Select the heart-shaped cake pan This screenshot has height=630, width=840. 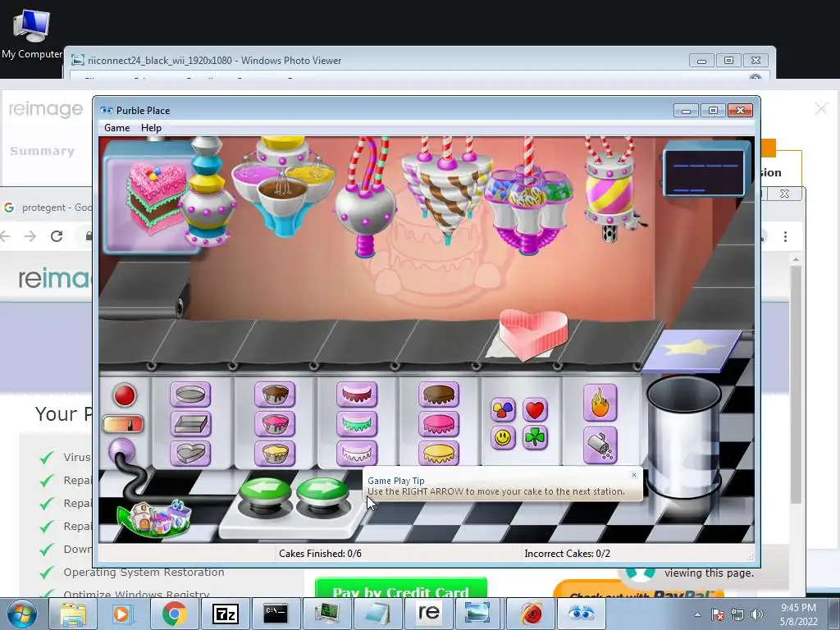click(x=190, y=453)
